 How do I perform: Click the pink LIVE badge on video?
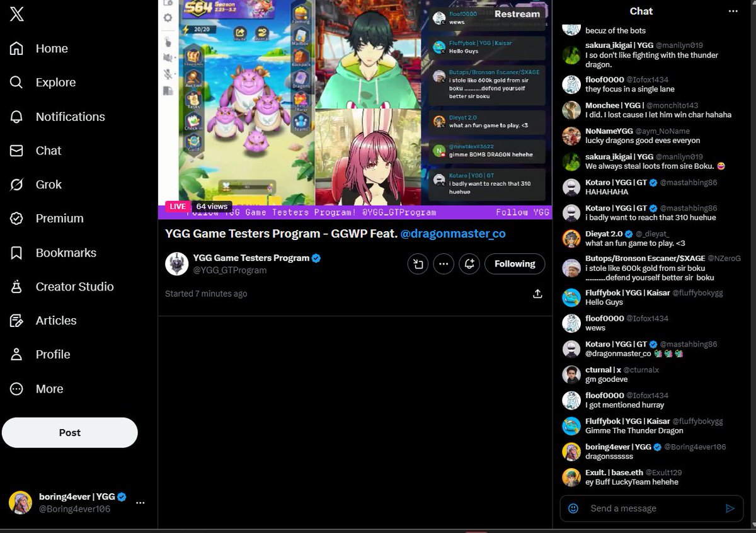[x=178, y=206]
